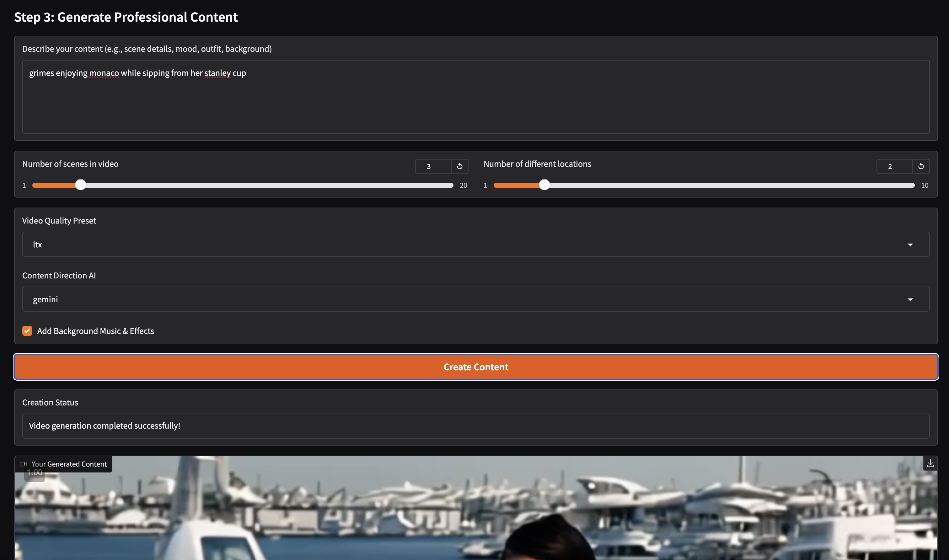Download the generated video

click(x=930, y=463)
